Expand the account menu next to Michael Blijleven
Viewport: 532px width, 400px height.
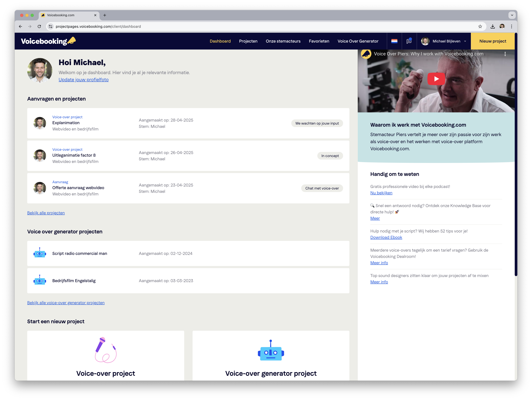coord(465,41)
